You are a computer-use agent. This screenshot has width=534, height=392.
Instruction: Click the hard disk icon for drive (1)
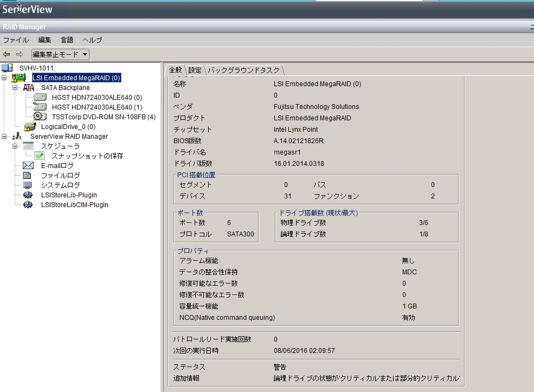(40, 107)
